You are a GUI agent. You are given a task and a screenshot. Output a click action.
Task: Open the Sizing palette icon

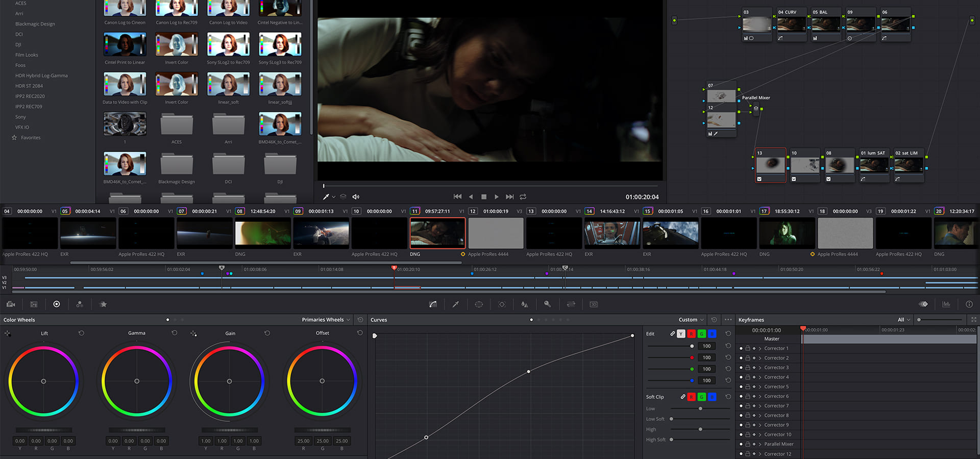tap(571, 304)
